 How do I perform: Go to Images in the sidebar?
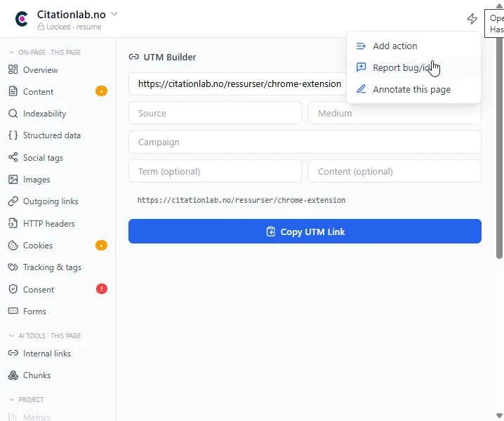[58, 180]
